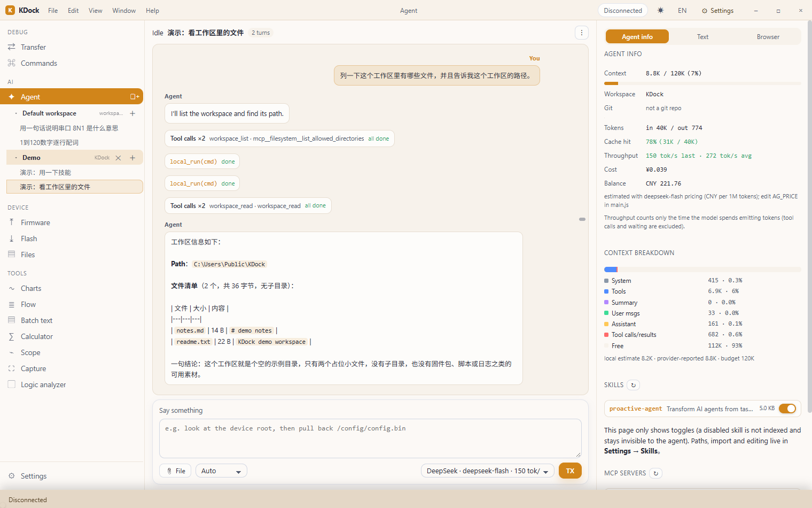Screen dimensions: 812x508
Task: Open Commands in the Debug section
Action: [x=72, y=63]
